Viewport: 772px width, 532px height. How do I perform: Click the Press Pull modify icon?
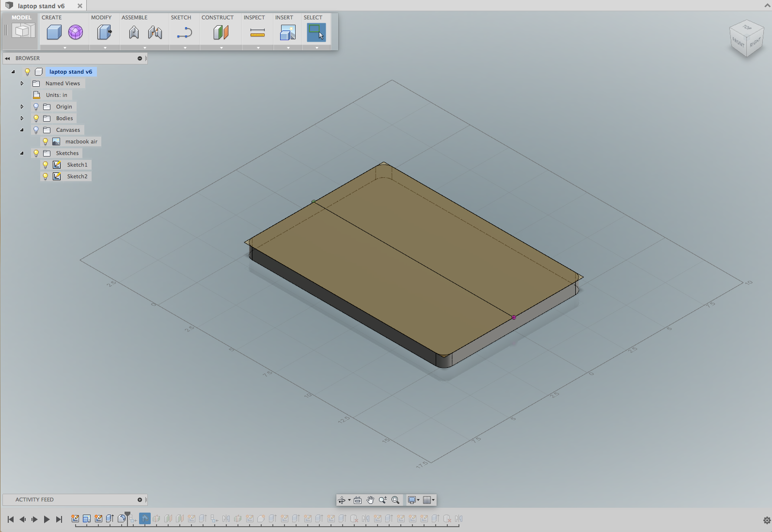(x=104, y=32)
